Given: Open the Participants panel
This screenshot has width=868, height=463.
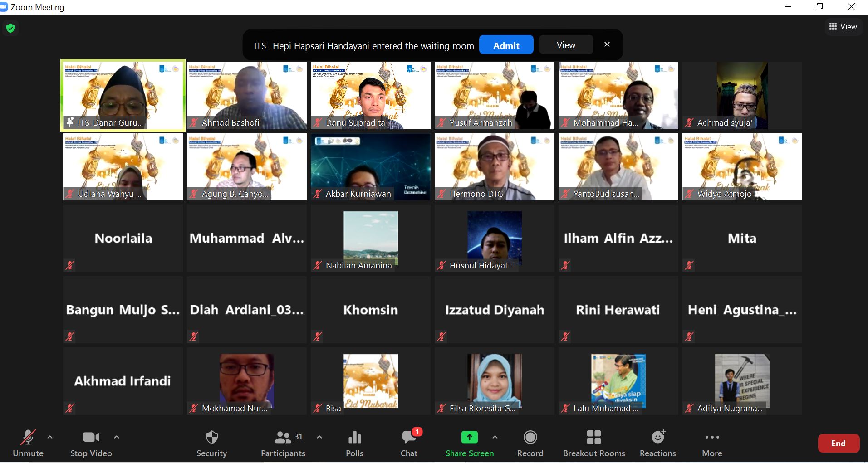Looking at the screenshot, I should (x=283, y=444).
